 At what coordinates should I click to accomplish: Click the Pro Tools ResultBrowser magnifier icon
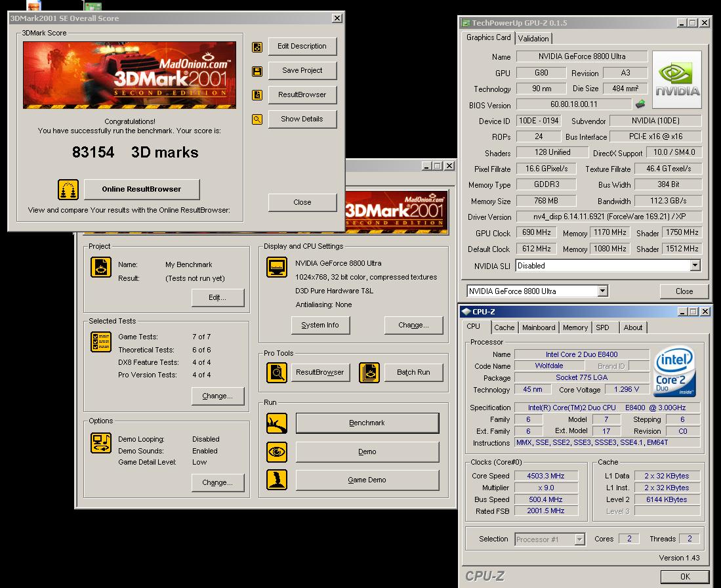pyautogui.click(x=277, y=373)
